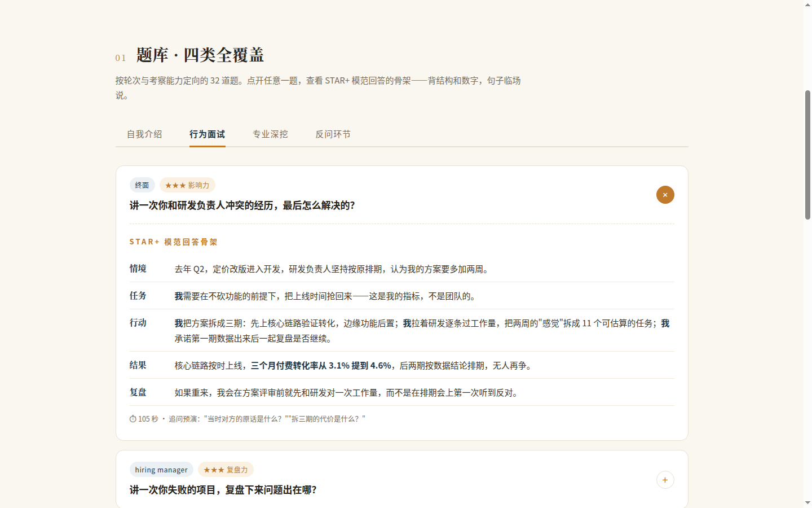This screenshot has height=508, width=812.
Task: Click the 追问预演 follow-up questions note
Action: [267, 419]
